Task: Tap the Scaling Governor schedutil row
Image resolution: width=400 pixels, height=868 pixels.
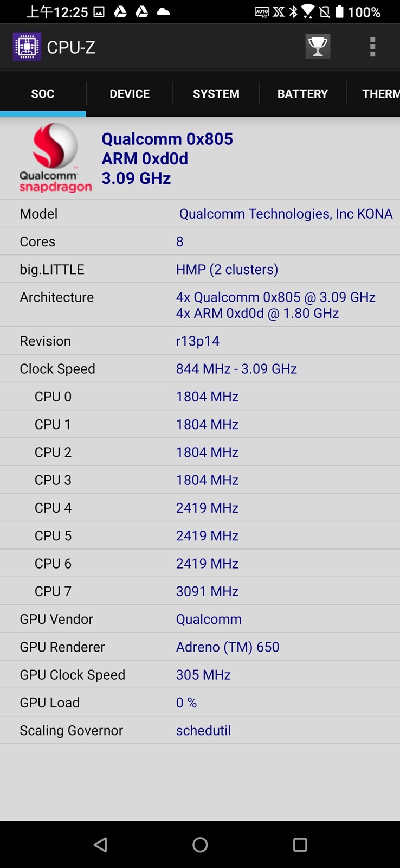Action: pos(200,730)
